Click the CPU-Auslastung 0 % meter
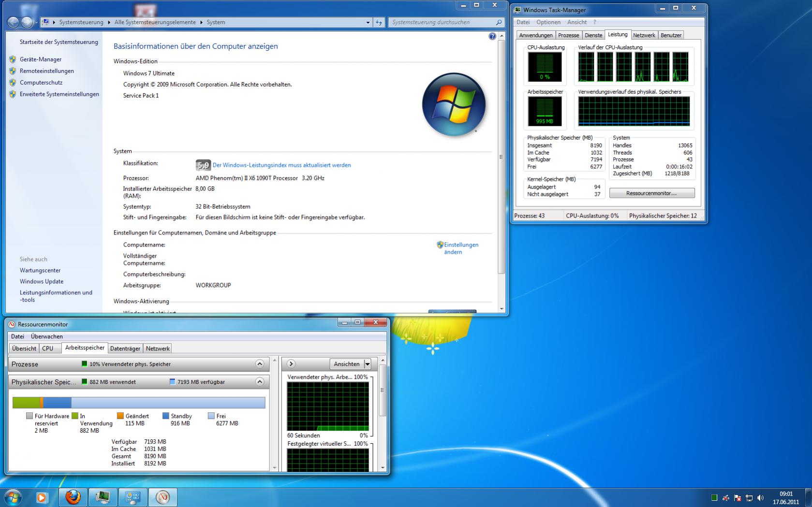This screenshot has height=507, width=812. [545, 67]
